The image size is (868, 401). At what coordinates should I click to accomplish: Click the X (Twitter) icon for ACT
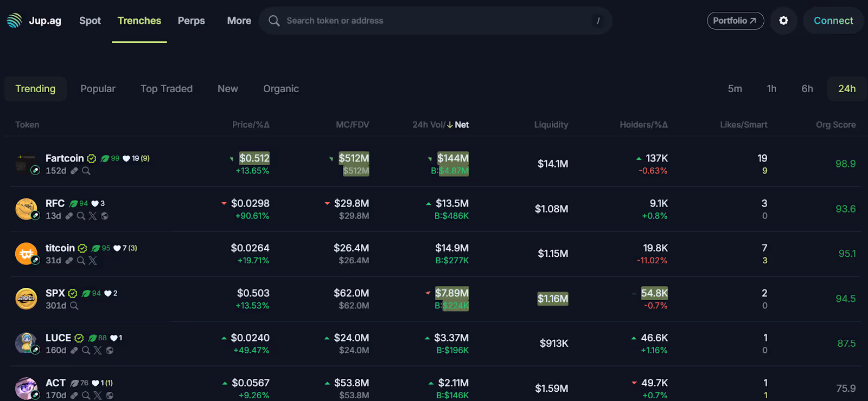[98, 396]
